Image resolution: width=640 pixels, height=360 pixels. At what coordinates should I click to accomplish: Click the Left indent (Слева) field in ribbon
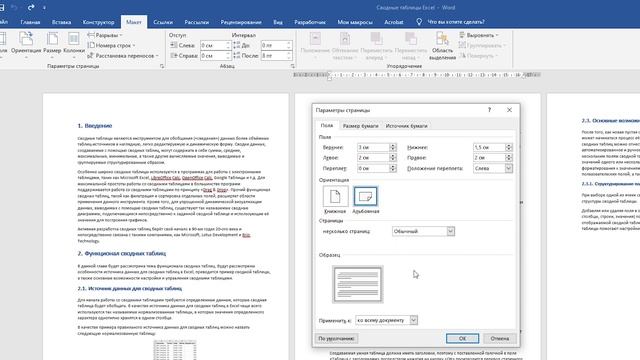click(x=213, y=45)
